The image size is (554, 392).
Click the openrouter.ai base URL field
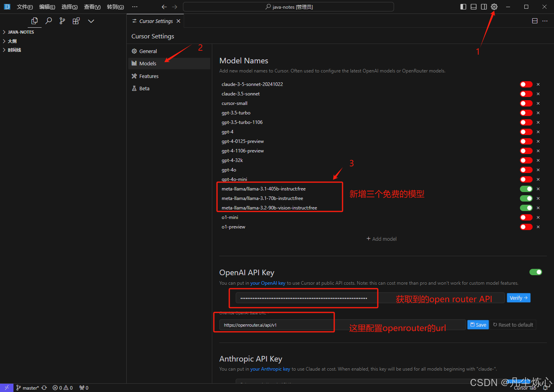coord(343,325)
